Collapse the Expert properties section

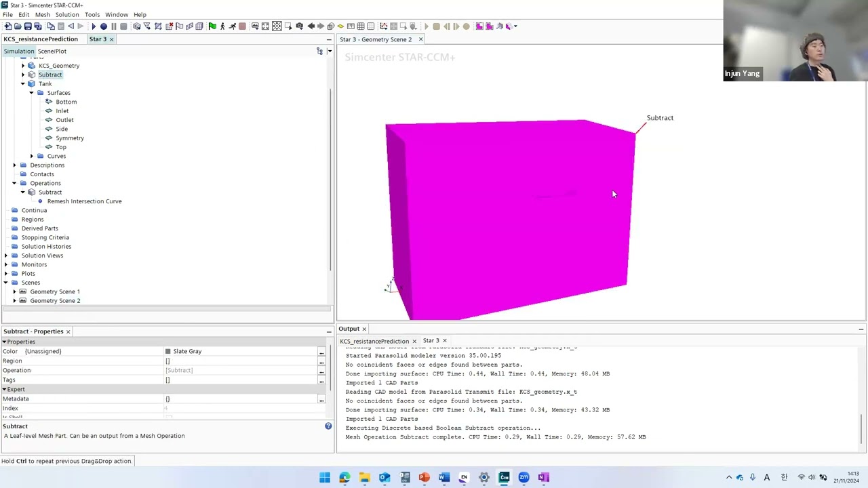point(4,390)
